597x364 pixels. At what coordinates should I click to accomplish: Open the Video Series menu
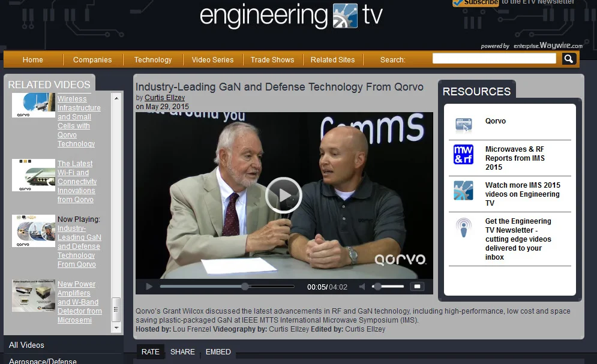[212, 60]
